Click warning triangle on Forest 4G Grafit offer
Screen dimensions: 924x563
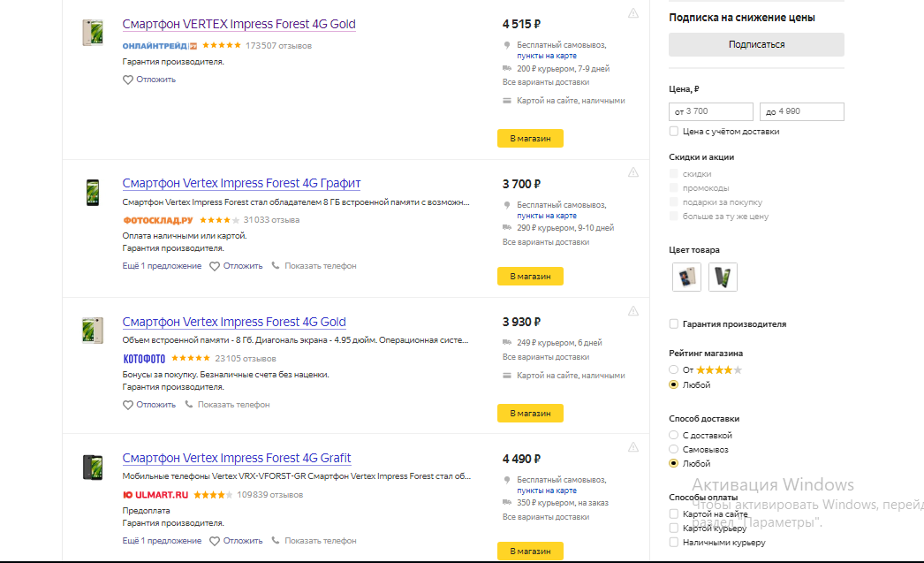[x=633, y=447]
